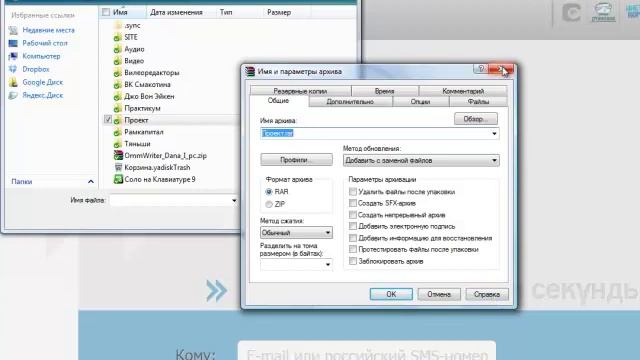Viewport: 640px width, 360px height.
Task: Click the double arrow icon on web page
Action: pyautogui.click(x=216, y=291)
